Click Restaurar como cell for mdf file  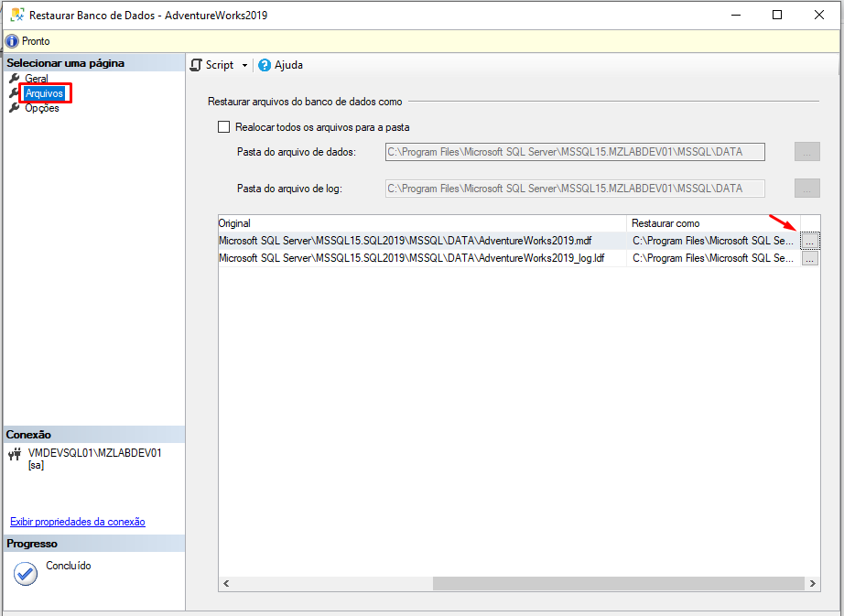713,241
